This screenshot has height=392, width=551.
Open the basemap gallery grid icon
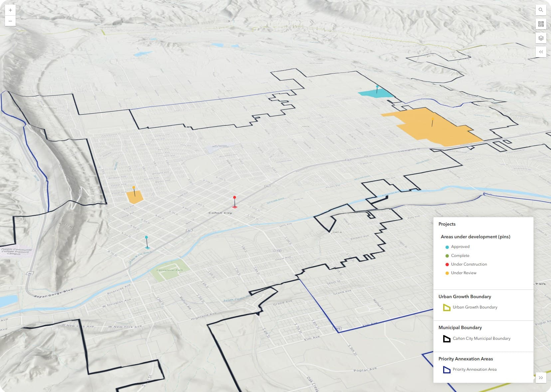click(541, 24)
